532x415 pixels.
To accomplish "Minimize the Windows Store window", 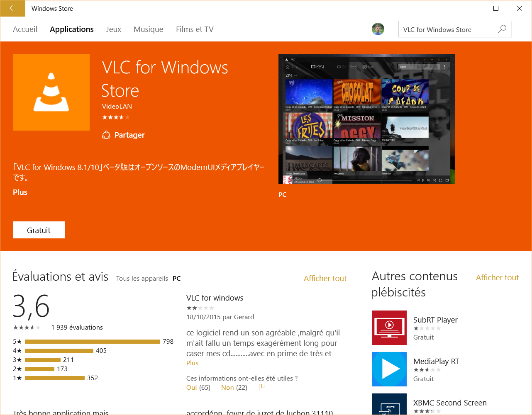I will (472, 8).
